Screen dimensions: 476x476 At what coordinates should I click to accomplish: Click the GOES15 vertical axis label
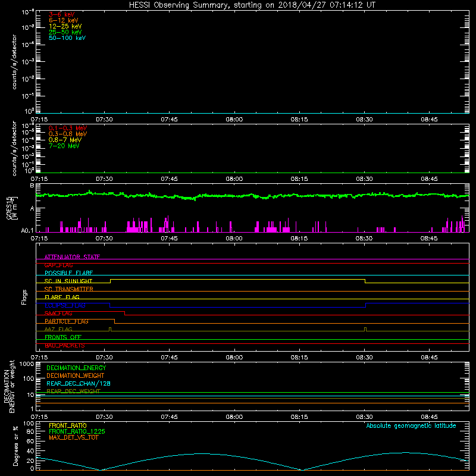[12, 208]
